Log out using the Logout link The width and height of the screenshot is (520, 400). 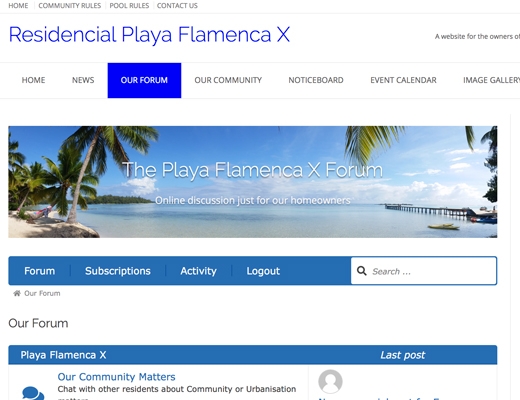(x=263, y=271)
